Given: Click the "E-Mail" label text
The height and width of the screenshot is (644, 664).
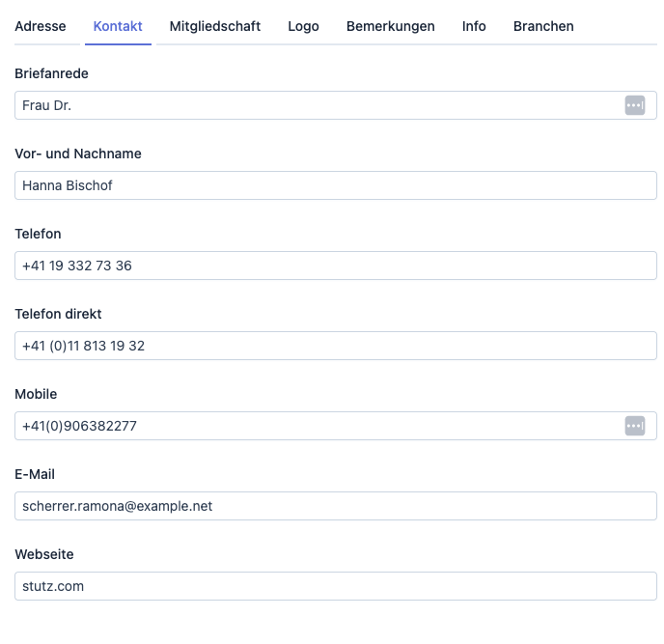Looking at the screenshot, I should click(x=35, y=474).
